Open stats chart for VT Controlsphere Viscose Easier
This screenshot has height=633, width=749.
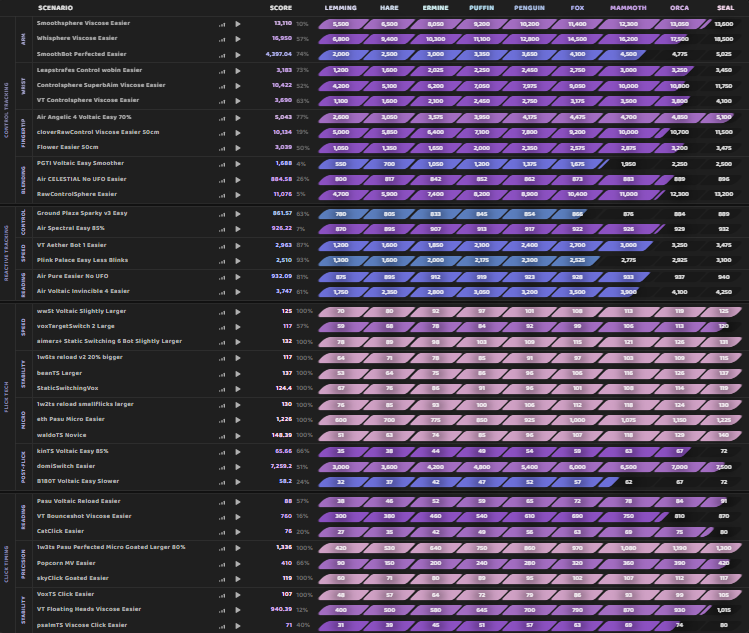pyautogui.click(x=222, y=101)
